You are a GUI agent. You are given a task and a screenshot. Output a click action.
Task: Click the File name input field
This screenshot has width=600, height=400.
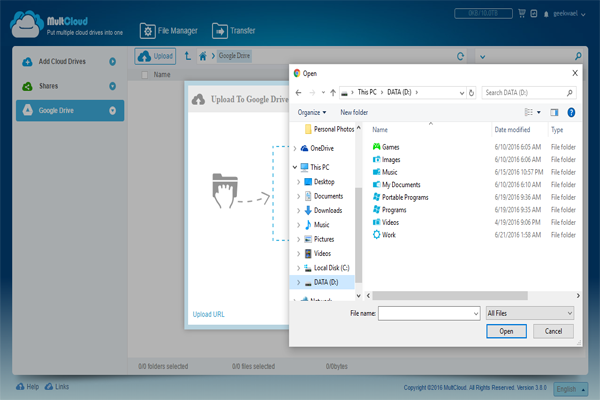click(429, 313)
